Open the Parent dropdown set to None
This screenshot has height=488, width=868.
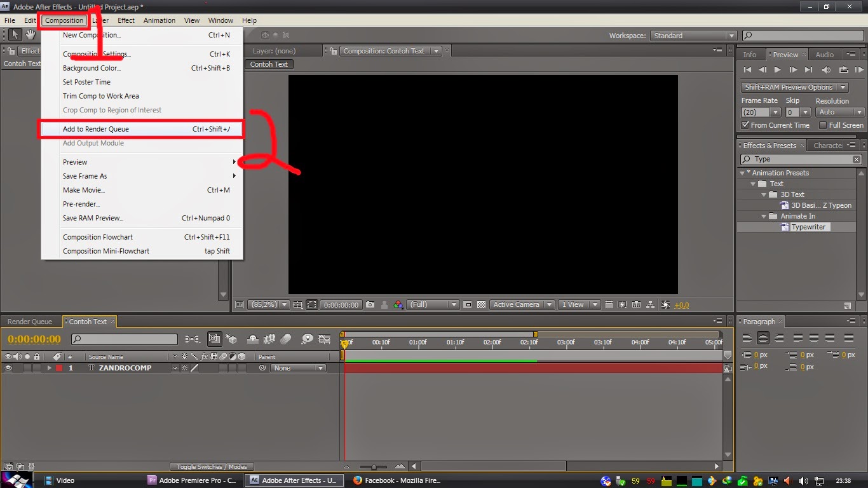coord(298,367)
